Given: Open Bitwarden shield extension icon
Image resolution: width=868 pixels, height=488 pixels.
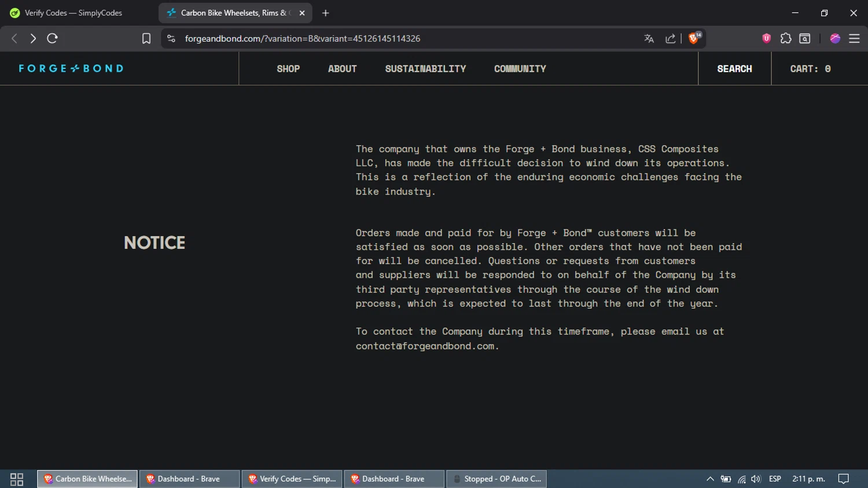Looking at the screenshot, I should 766,38.
